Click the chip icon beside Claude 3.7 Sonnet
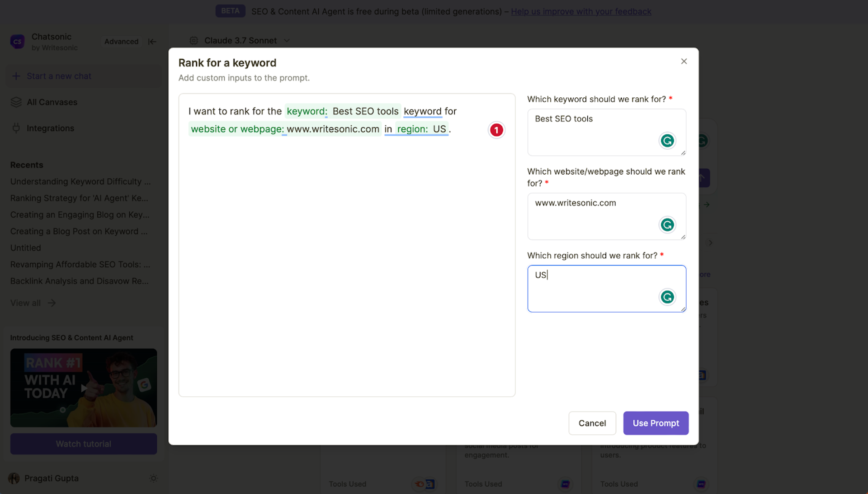The height and width of the screenshot is (494, 868). [193, 41]
